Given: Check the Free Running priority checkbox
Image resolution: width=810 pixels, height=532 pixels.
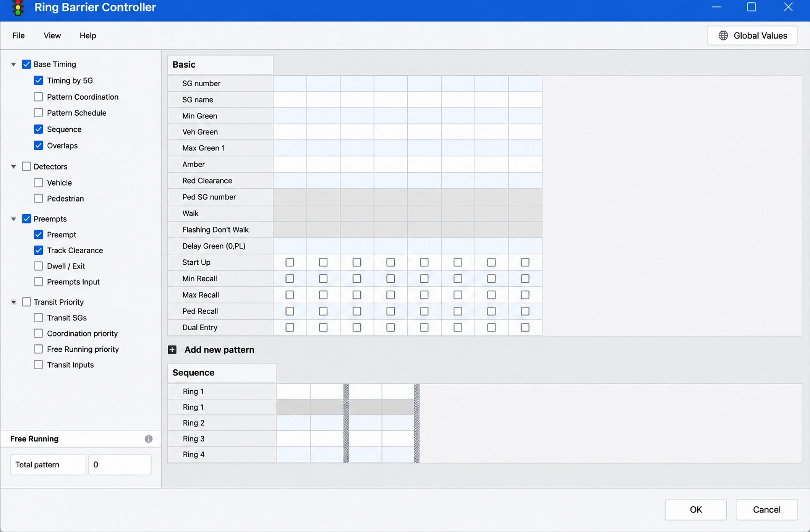Looking at the screenshot, I should click(x=38, y=349).
